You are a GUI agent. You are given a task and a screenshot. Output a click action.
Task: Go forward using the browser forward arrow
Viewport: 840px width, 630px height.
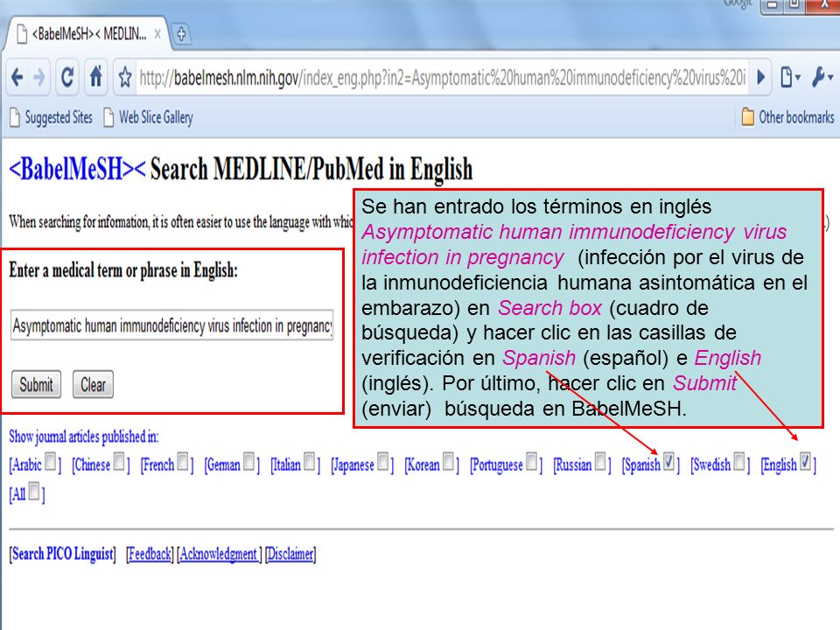point(39,78)
